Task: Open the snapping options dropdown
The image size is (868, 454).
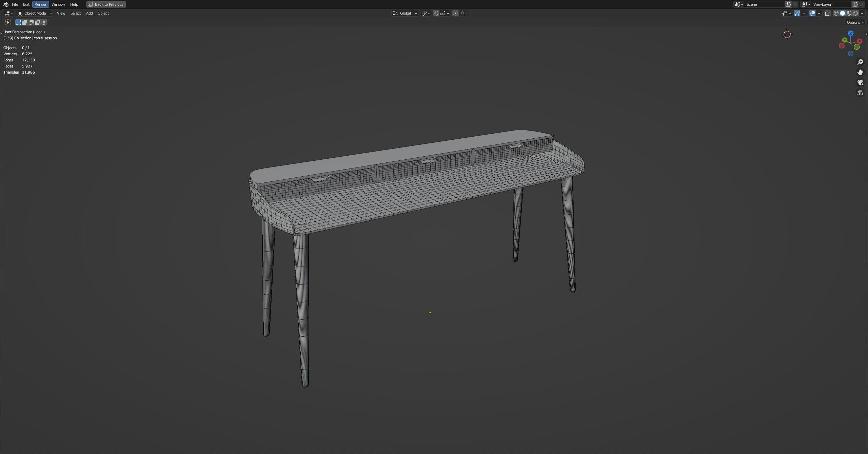Action: 445,13
